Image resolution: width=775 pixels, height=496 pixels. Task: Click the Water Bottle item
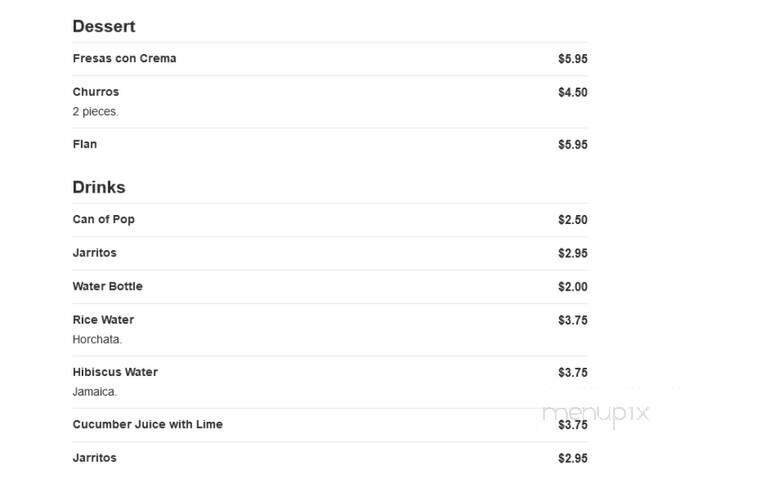click(x=107, y=287)
